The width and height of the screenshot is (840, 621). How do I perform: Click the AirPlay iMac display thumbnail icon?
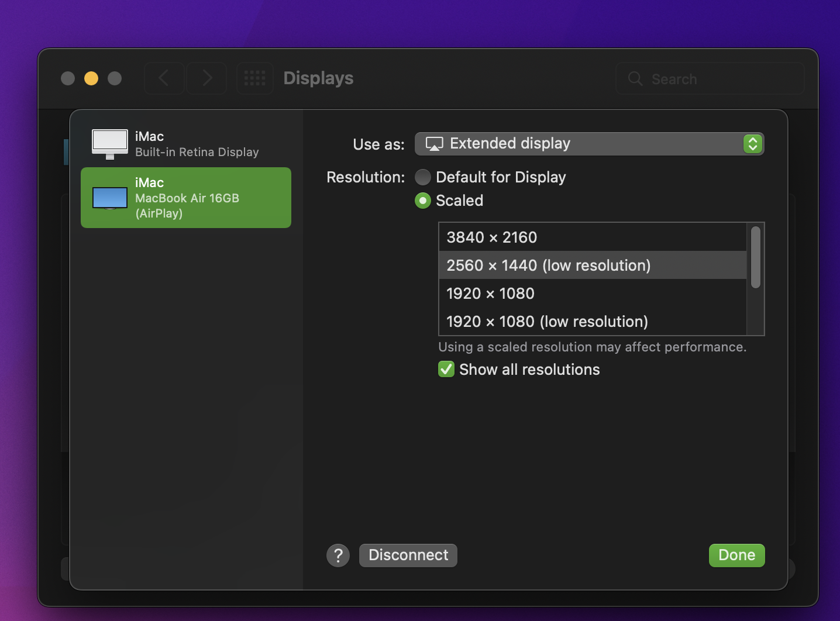(x=109, y=198)
